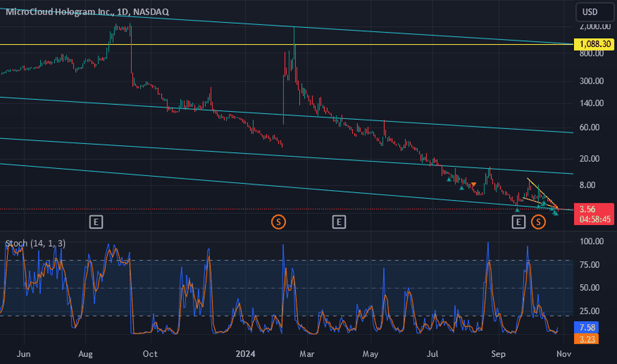Open the USD currency selector

coord(594,12)
